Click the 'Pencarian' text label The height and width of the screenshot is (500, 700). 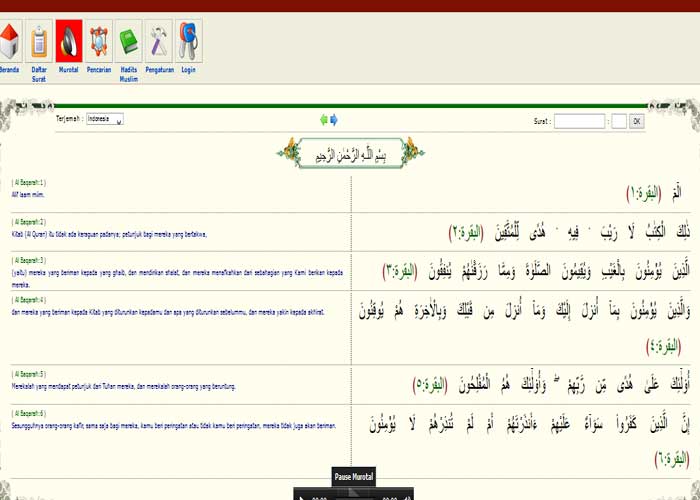point(99,70)
